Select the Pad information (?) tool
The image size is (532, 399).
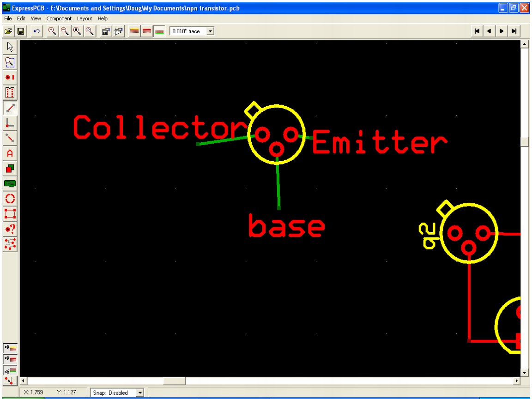[x=10, y=229]
